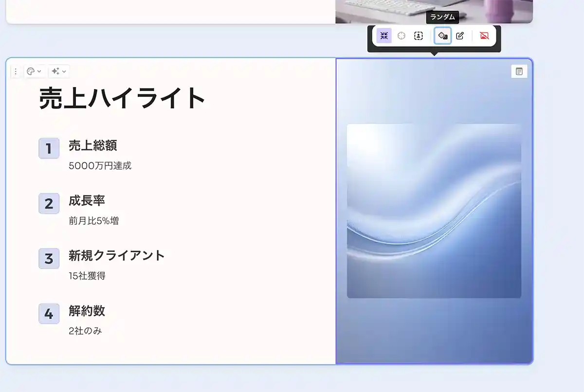Image resolution: width=584 pixels, height=392 pixels.
Task: Open the palette card style dropdown
Action: point(34,71)
